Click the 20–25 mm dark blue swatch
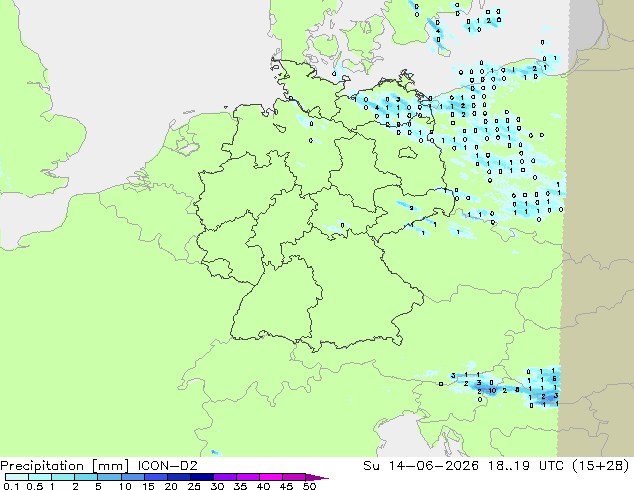Image resolution: width=634 pixels, height=490 pixels. [178, 477]
